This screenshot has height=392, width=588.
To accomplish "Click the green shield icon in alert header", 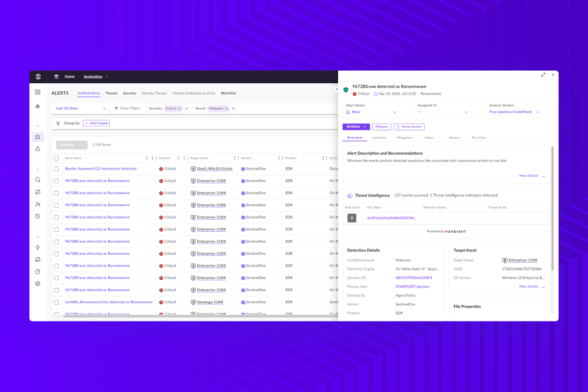I will pyautogui.click(x=346, y=90).
